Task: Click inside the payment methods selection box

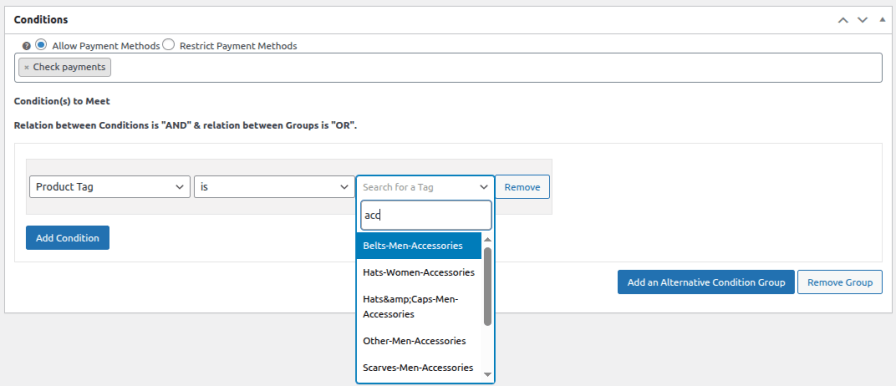Action: pos(448,67)
